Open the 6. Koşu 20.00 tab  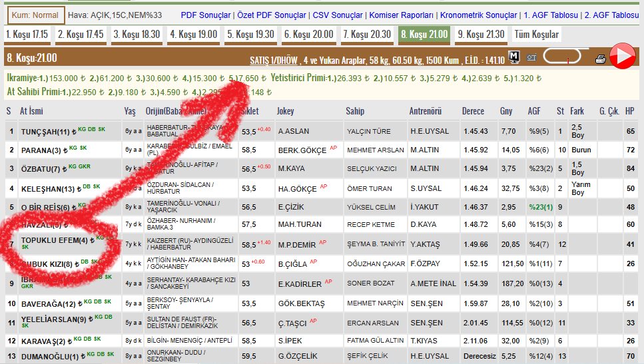point(308,35)
